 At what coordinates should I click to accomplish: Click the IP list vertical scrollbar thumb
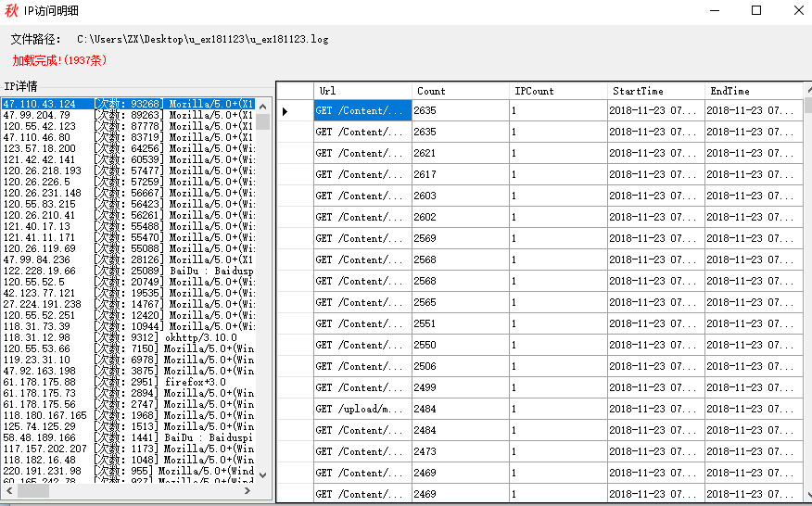(x=263, y=121)
